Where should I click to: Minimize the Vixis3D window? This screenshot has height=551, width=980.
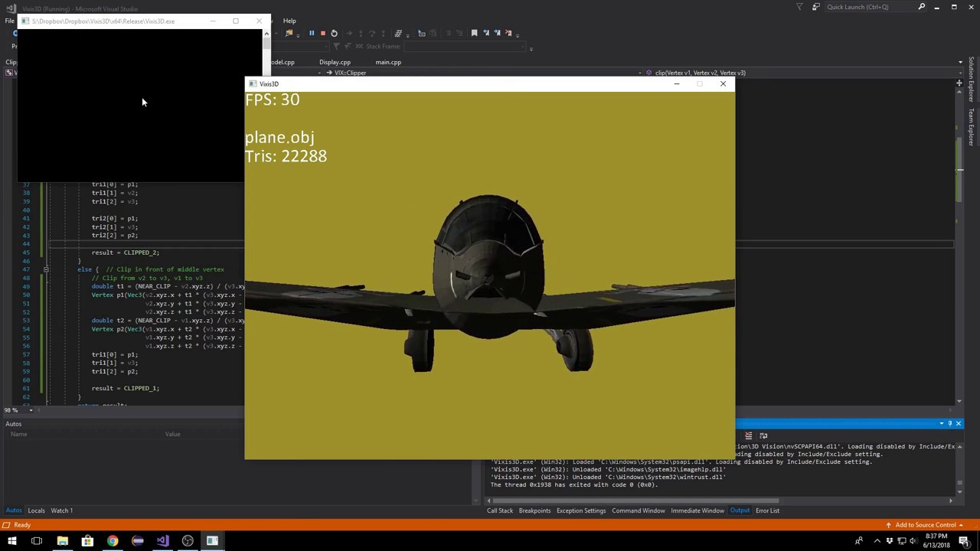pyautogui.click(x=677, y=83)
